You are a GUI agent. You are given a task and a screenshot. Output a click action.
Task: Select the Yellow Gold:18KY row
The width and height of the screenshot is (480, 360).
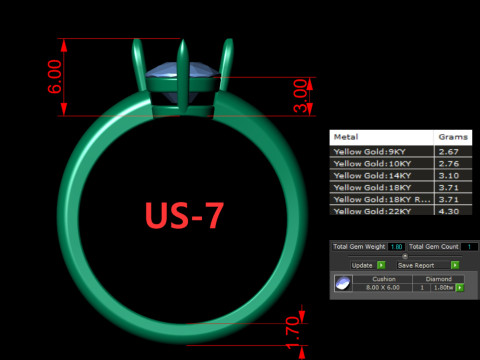pyautogui.click(x=401, y=188)
